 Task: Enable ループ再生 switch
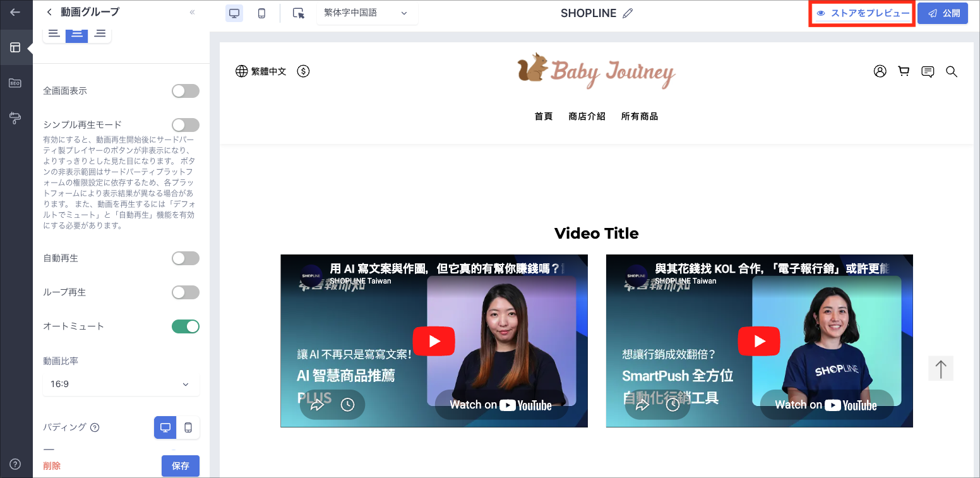click(186, 292)
